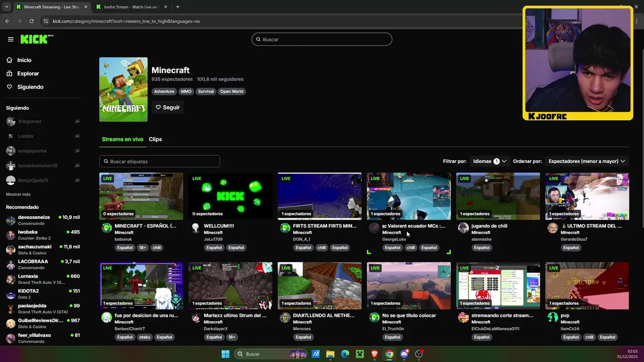Open the pvp stream title
The width and height of the screenshot is (644, 362).
(565, 316)
